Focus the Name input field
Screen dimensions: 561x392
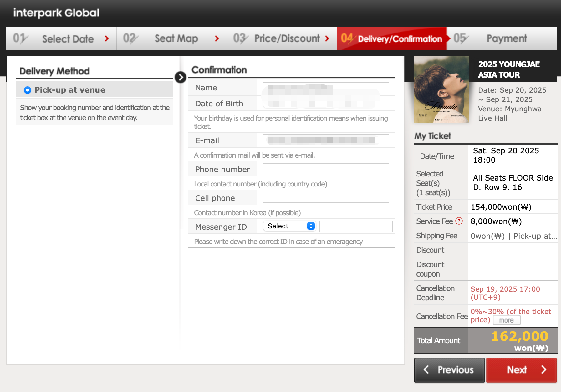pos(326,88)
